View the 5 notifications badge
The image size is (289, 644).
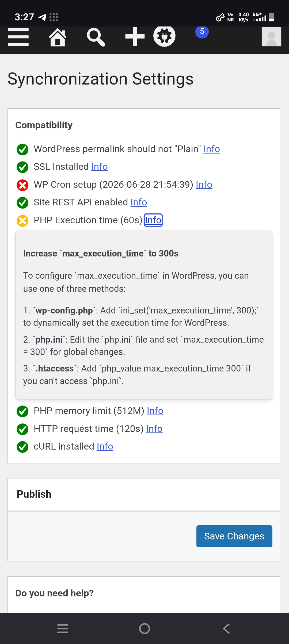click(x=202, y=32)
